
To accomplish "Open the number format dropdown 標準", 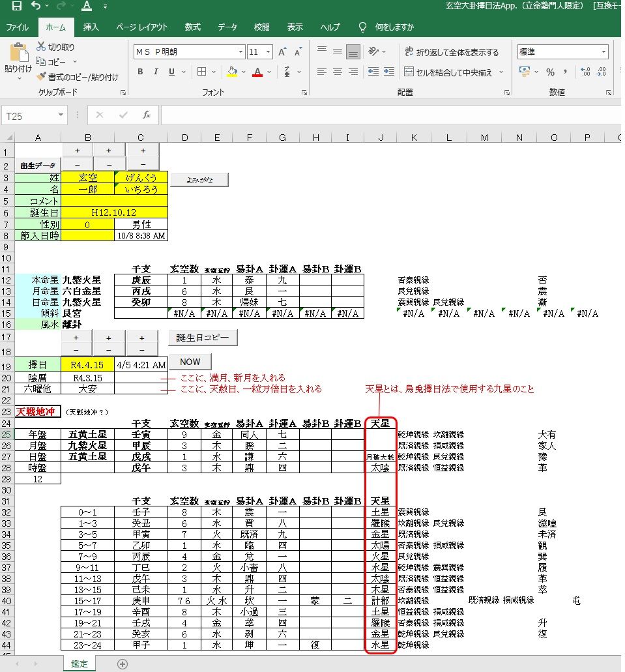I will tap(603, 52).
